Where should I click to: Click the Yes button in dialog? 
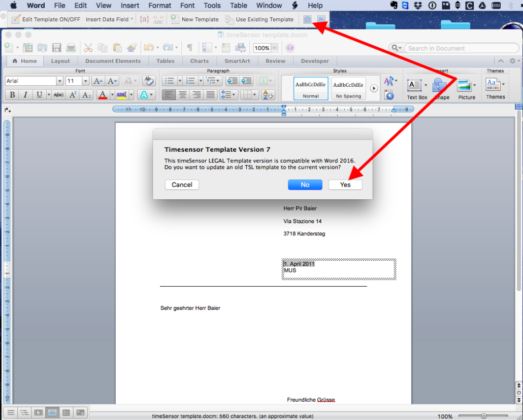[345, 185]
